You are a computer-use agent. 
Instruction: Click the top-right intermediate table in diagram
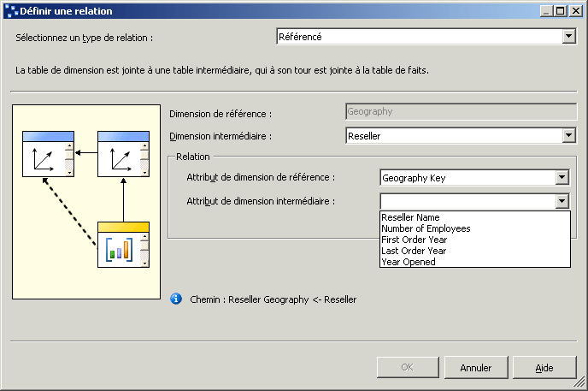point(123,154)
